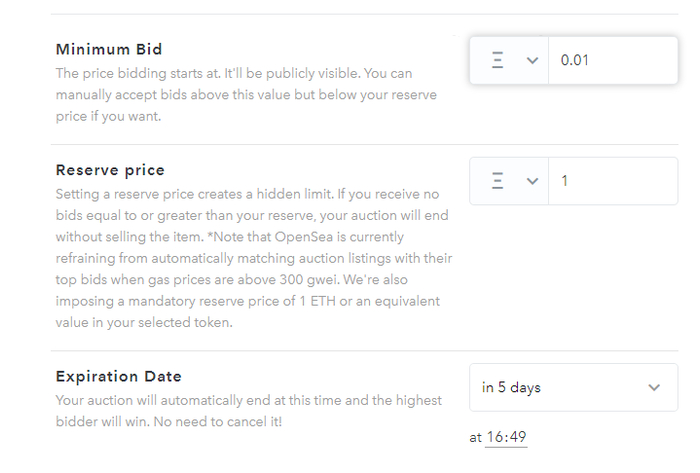The width and height of the screenshot is (700, 473).
Task: Click the Expiration Date description text
Action: pos(248,410)
